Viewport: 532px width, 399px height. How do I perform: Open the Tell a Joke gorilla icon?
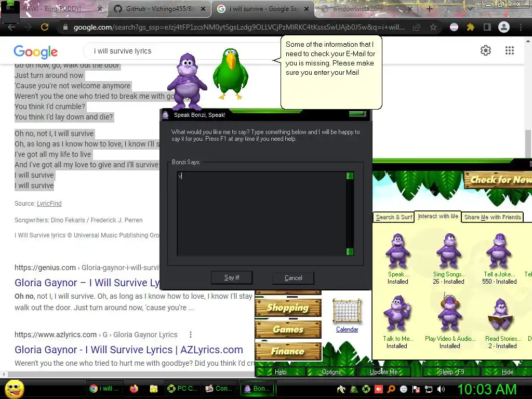coord(499,251)
